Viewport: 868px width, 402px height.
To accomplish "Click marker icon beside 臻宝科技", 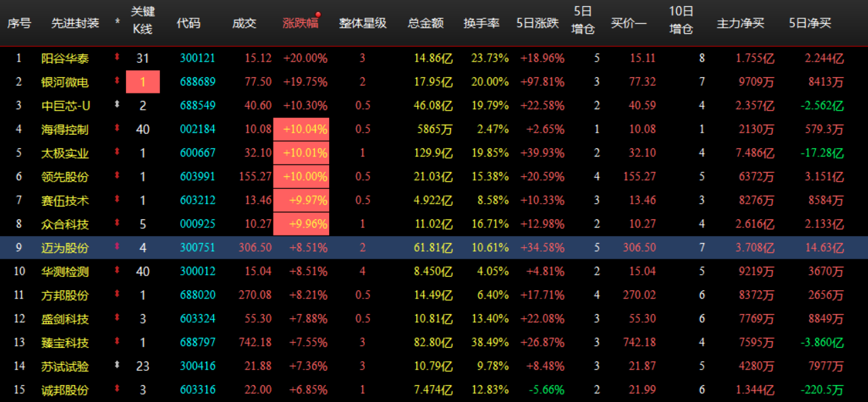I will 117,342.
